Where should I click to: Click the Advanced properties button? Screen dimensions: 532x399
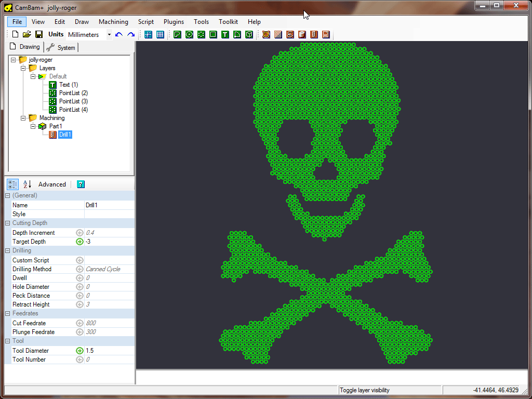tap(52, 184)
